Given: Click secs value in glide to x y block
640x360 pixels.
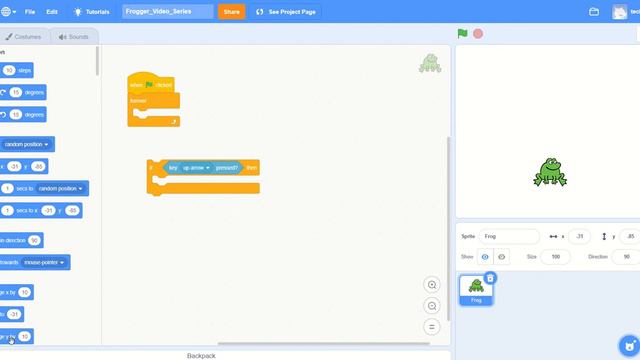Looking at the screenshot, I should click(x=7, y=211).
